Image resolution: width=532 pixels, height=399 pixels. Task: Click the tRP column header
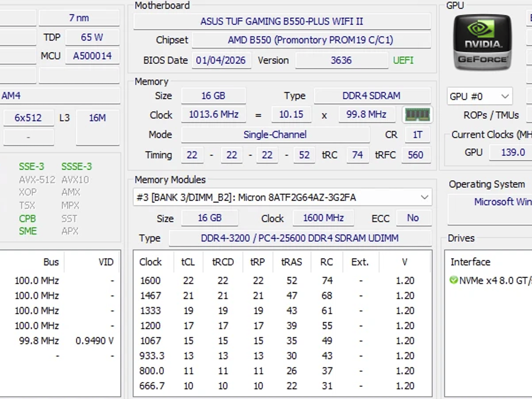coord(258,262)
